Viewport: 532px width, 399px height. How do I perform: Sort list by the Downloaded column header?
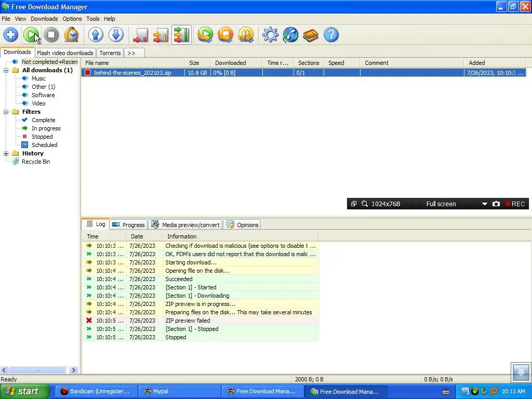(236, 63)
